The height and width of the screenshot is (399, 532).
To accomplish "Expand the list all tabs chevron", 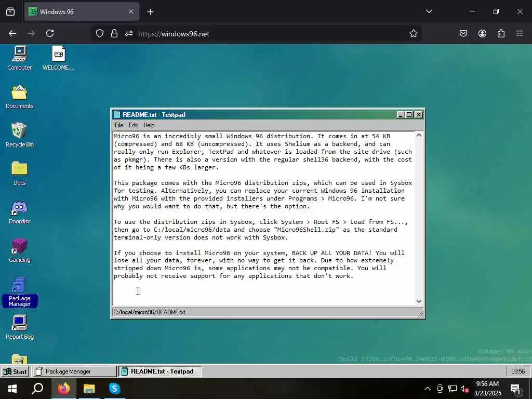I will tap(429, 11).
